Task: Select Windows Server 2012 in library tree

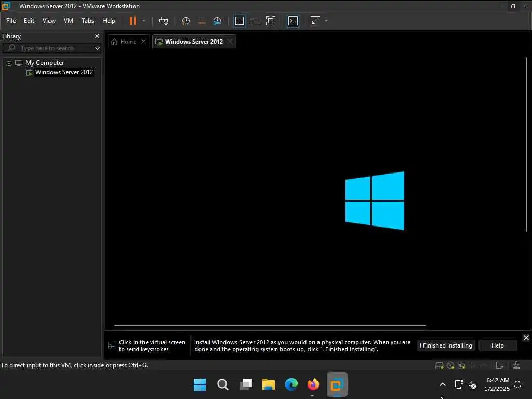Action: pyautogui.click(x=64, y=72)
